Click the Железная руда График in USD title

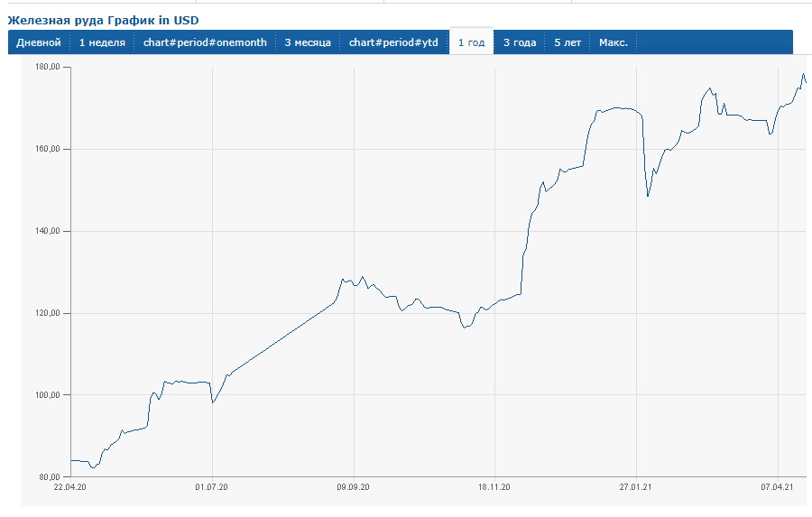tap(104, 19)
